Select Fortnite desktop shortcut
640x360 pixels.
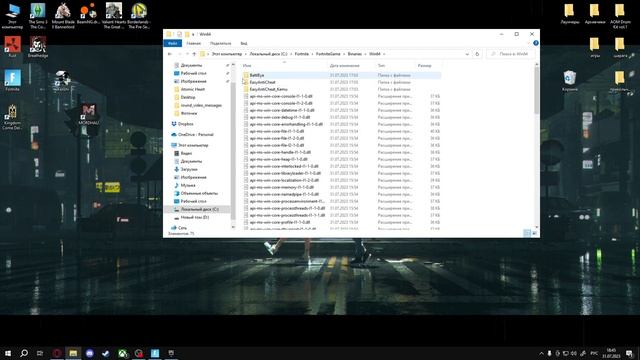point(12,80)
